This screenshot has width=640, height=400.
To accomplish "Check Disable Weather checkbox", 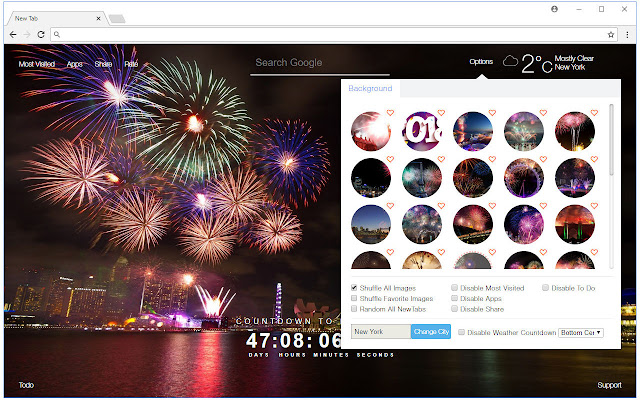I will click(461, 332).
